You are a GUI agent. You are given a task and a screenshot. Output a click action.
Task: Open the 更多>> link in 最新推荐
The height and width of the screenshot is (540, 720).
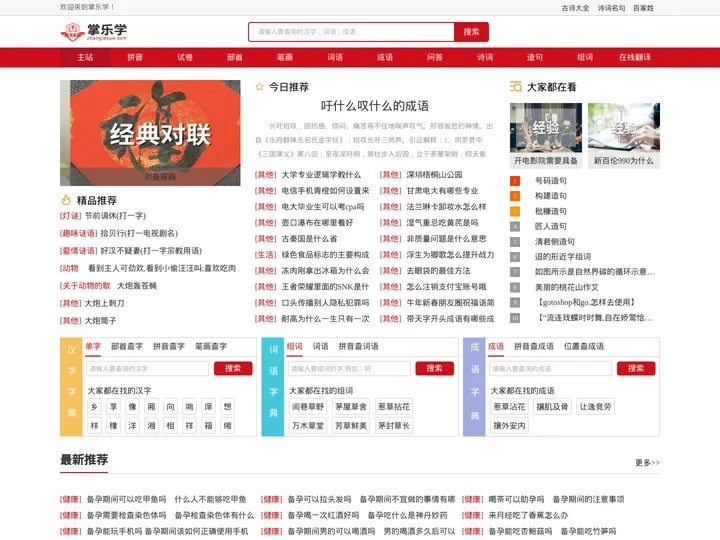click(647, 462)
